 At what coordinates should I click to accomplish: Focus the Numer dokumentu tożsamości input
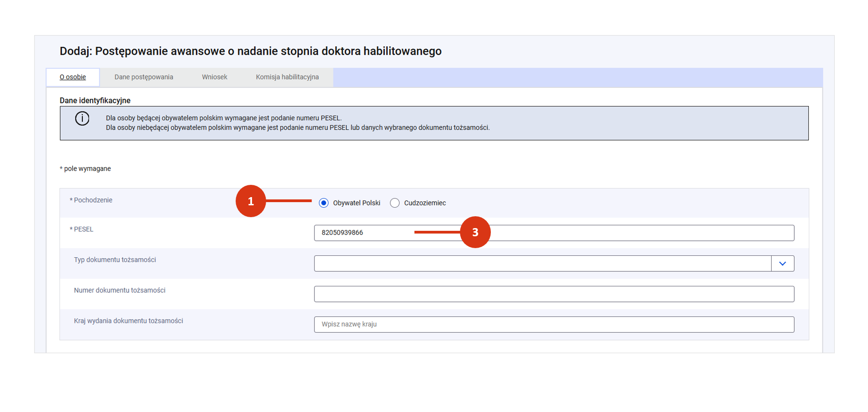click(x=554, y=294)
